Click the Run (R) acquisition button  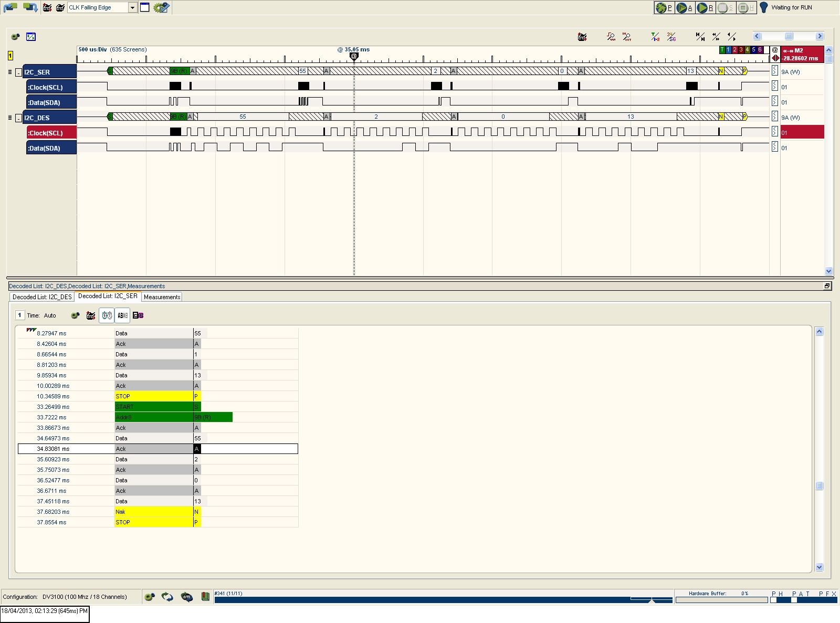coord(705,7)
